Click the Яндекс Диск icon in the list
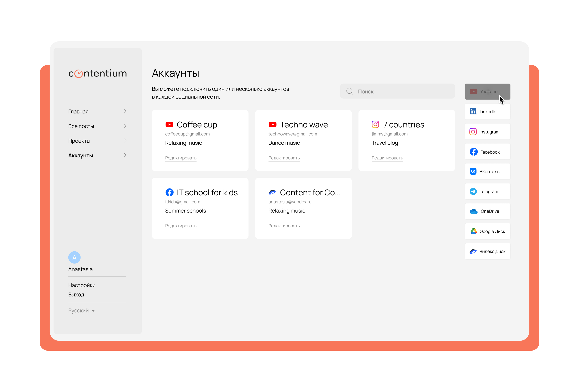Image resolution: width=579 pixels, height=392 pixels. click(473, 251)
